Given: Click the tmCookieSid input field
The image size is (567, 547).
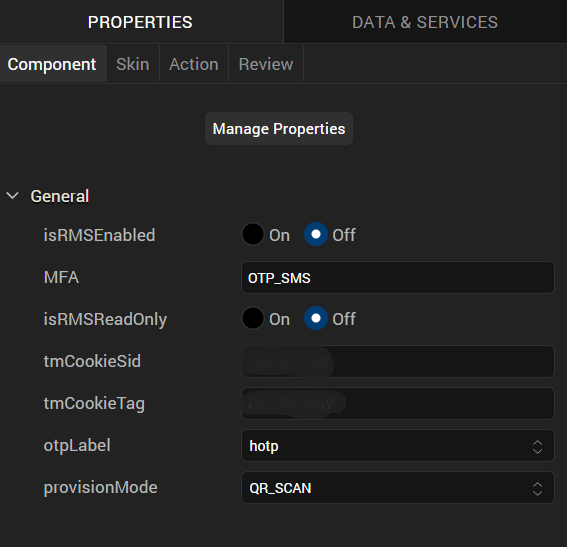Looking at the screenshot, I should pos(398,362).
